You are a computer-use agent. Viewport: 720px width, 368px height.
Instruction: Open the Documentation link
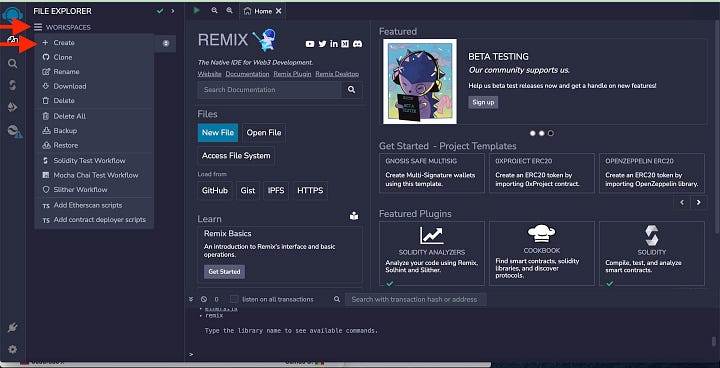(x=248, y=74)
